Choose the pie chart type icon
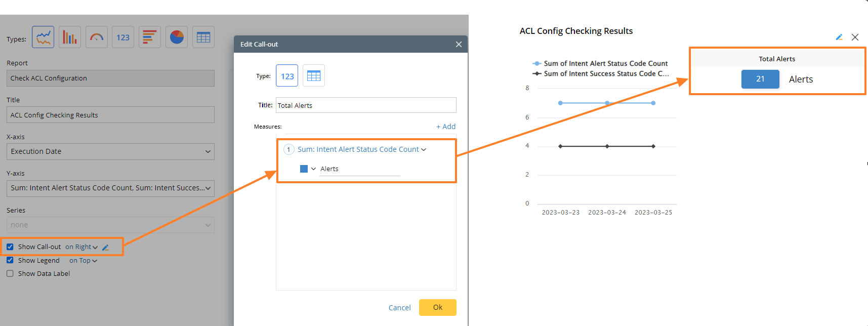Viewport: 868px width, 326px height. click(177, 37)
